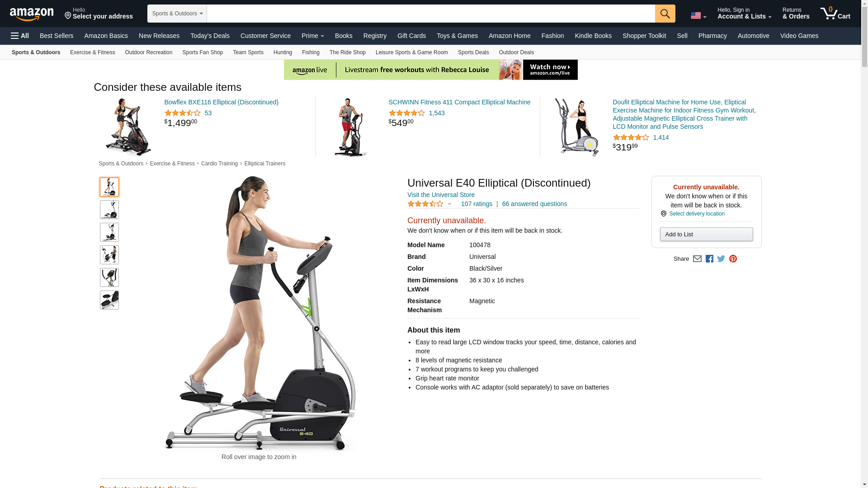Open the shopping cart icon
This screenshot has width=868, height=488.
click(x=835, y=14)
